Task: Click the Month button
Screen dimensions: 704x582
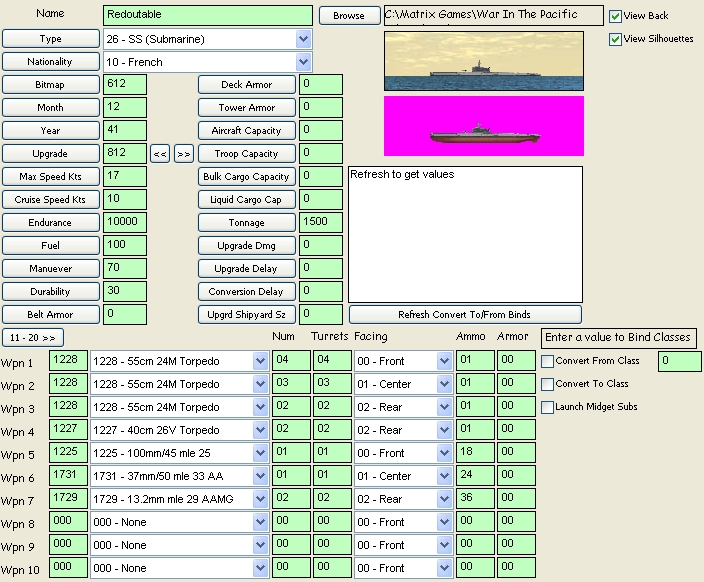Action: pos(51,107)
